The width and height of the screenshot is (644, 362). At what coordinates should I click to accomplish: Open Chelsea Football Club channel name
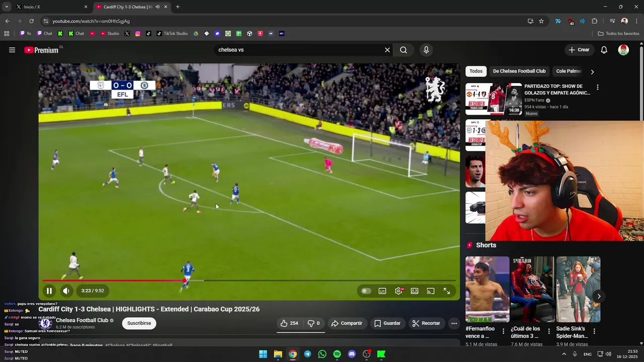coord(82,320)
